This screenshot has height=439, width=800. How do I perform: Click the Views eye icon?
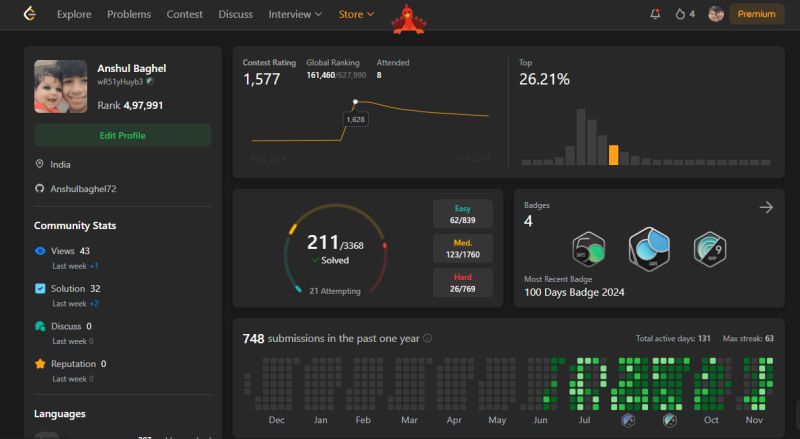[x=40, y=251]
